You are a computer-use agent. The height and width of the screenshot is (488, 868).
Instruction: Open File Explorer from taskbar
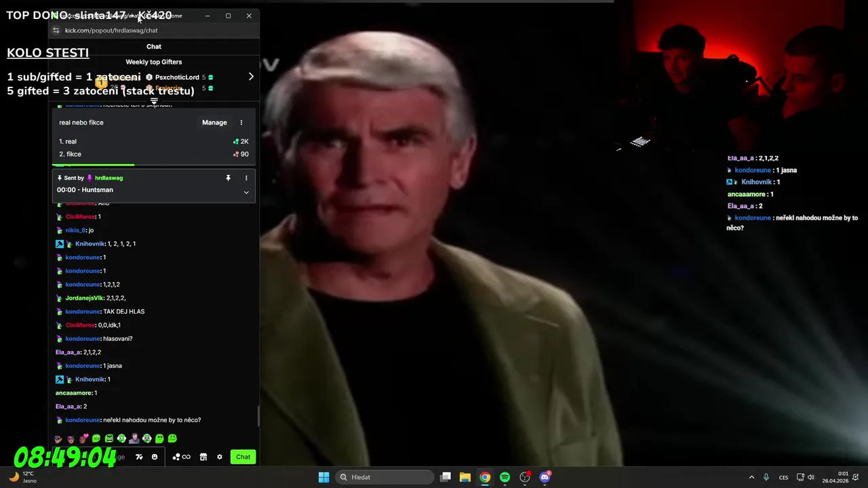click(x=465, y=477)
